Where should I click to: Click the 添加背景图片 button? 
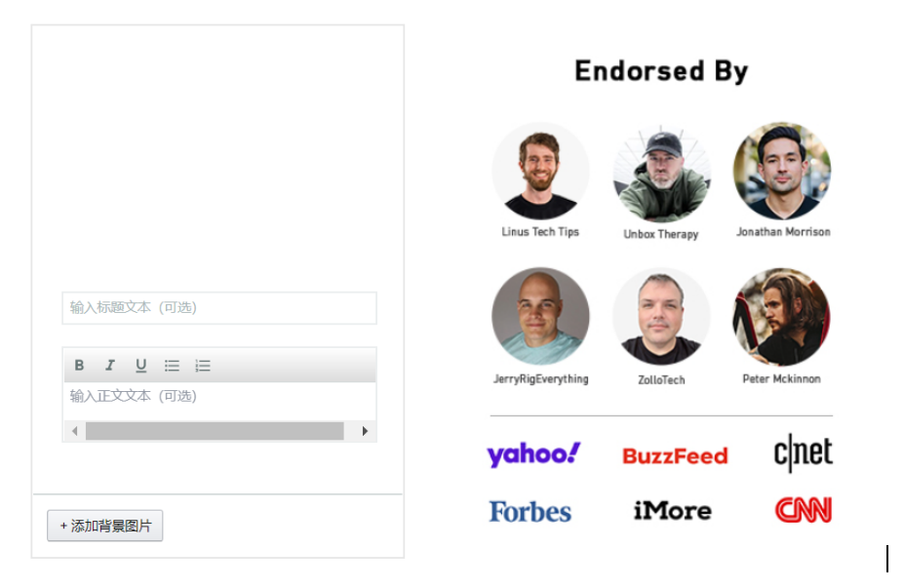[105, 526]
